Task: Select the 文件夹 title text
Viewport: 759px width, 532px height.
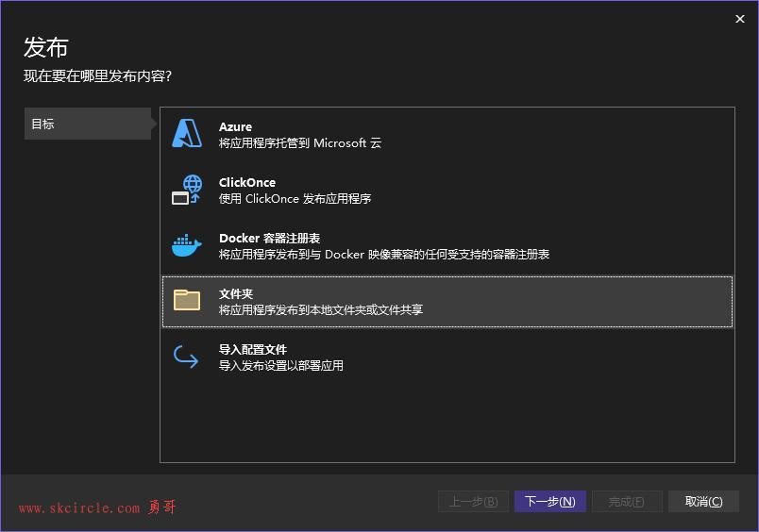Action: pos(236,293)
